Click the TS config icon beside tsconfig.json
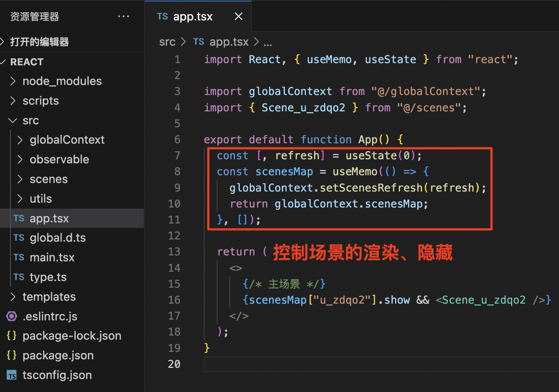 12,375
